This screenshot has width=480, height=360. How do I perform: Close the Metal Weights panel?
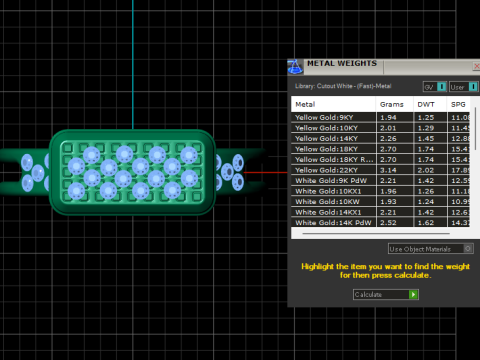[x=477, y=66]
